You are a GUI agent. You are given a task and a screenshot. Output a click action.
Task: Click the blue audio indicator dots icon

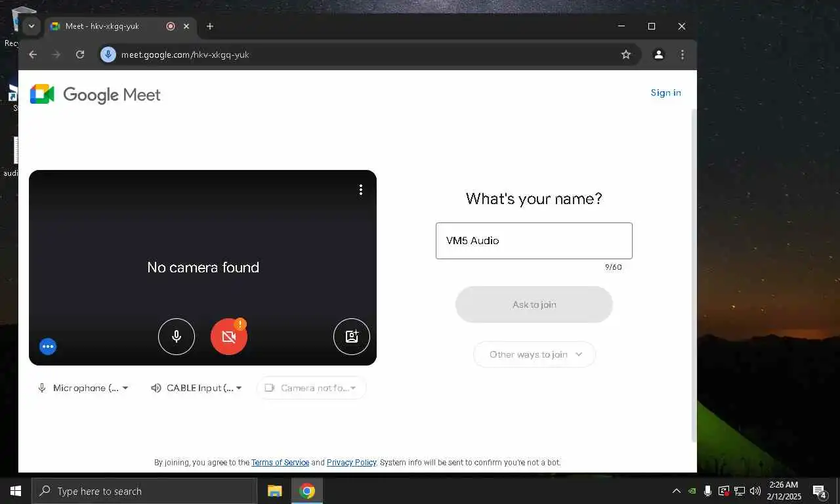[x=48, y=346]
